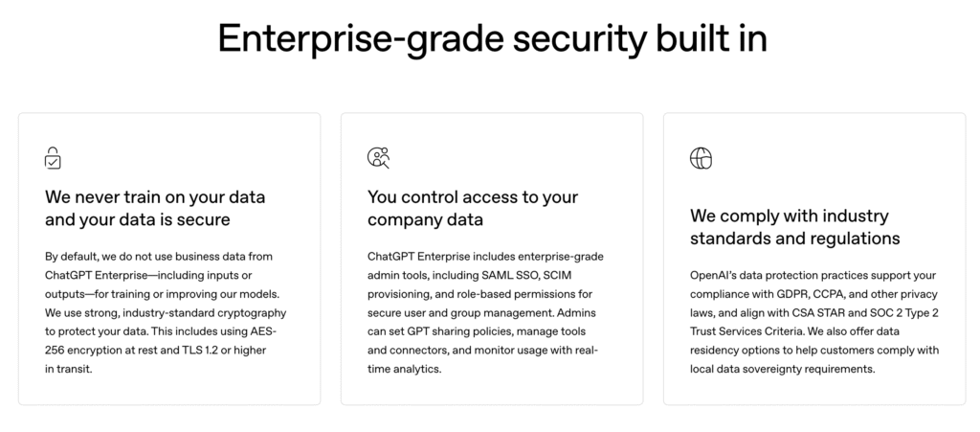This screenshot has height=432, width=980.
Task: Click the padlock with checkmark icon
Action: click(54, 158)
